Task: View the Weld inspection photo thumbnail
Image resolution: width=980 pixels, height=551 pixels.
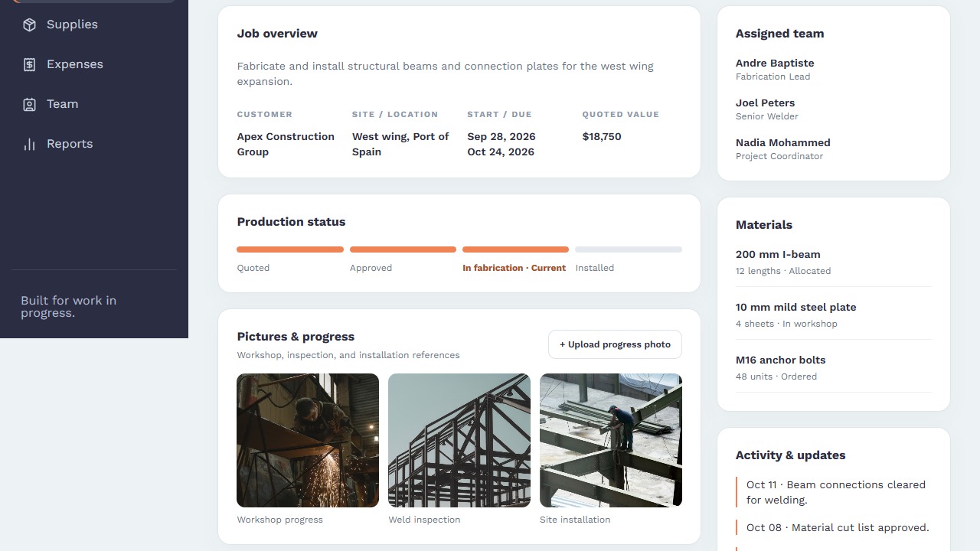Action: 459,440
